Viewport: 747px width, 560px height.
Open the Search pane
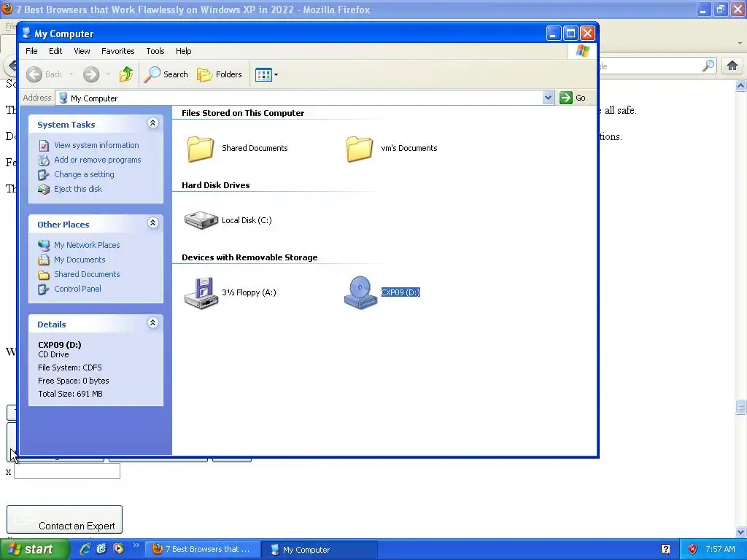(166, 74)
